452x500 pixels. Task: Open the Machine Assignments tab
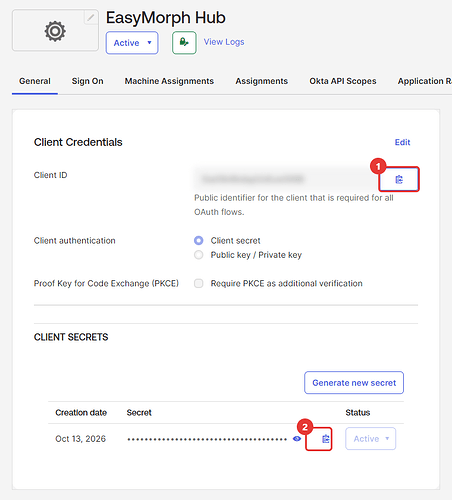click(169, 81)
